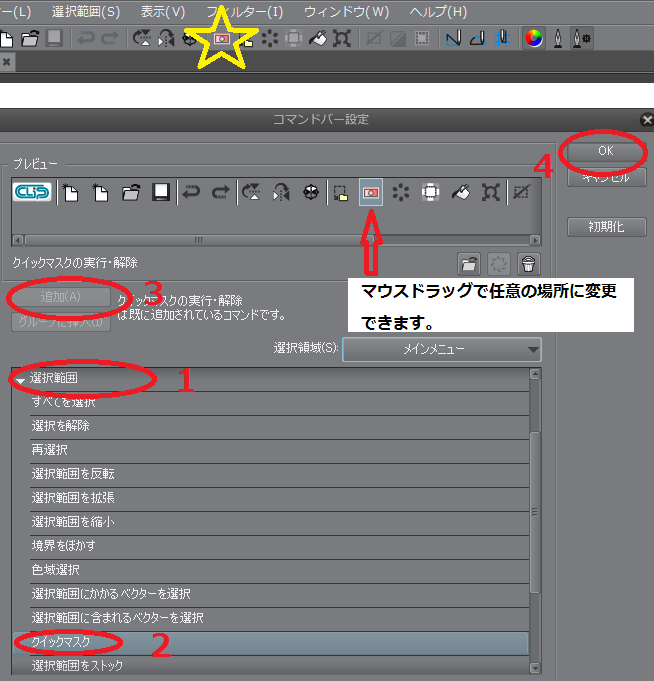The width and height of the screenshot is (654, 681).
Task: Click the blue Snap to Special Ruler icon
Action: 478,39
